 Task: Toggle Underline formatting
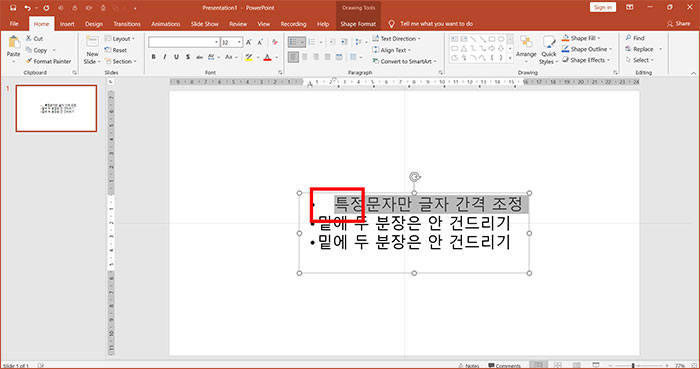click(x=176, y=57)
